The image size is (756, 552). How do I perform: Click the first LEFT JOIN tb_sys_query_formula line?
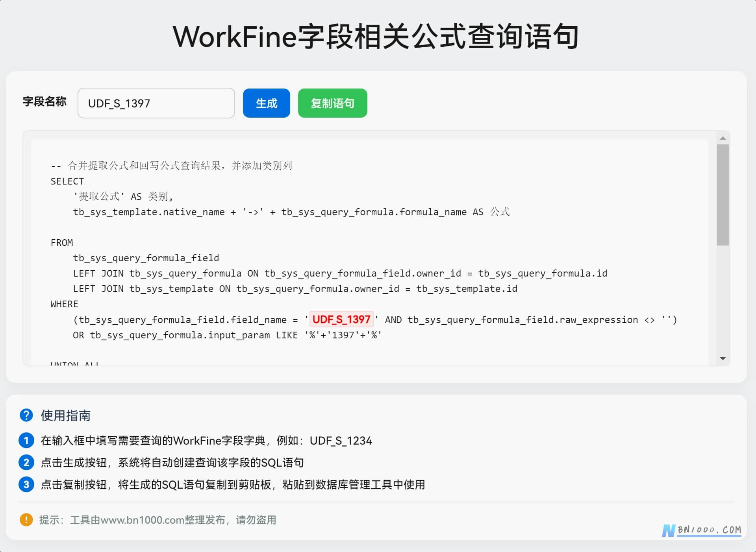click(340, 273)
